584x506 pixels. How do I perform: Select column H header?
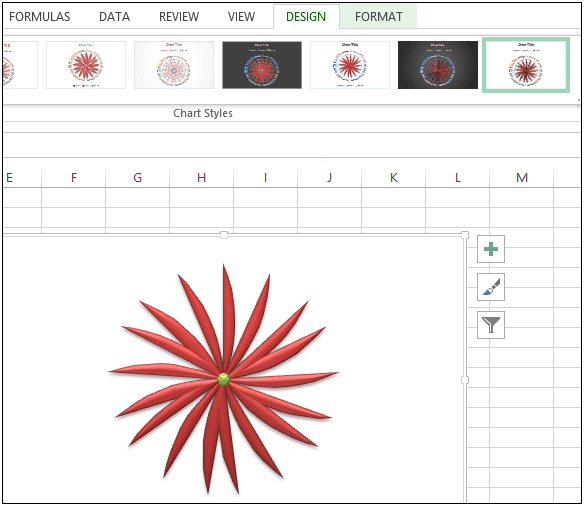(x=201, y=178)
